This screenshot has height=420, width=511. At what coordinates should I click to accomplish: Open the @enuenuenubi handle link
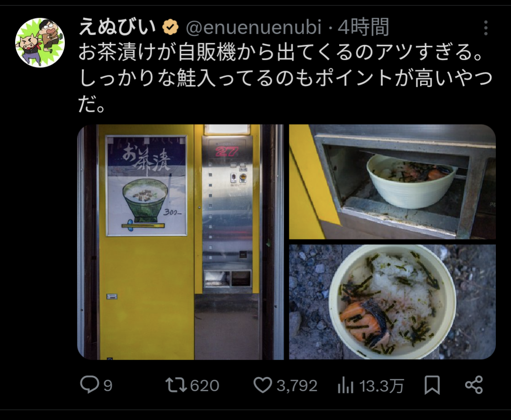pyautogui.click(x=253, y=27)
